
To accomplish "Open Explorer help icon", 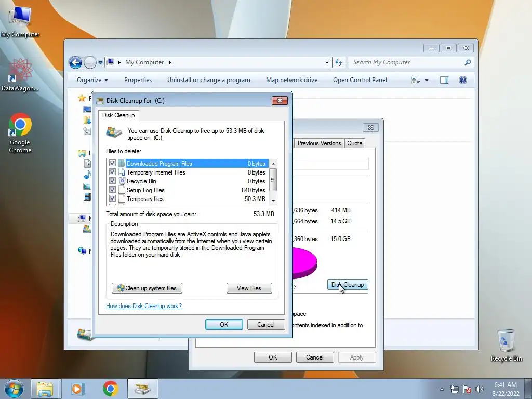I will click(x=463, y=80).
